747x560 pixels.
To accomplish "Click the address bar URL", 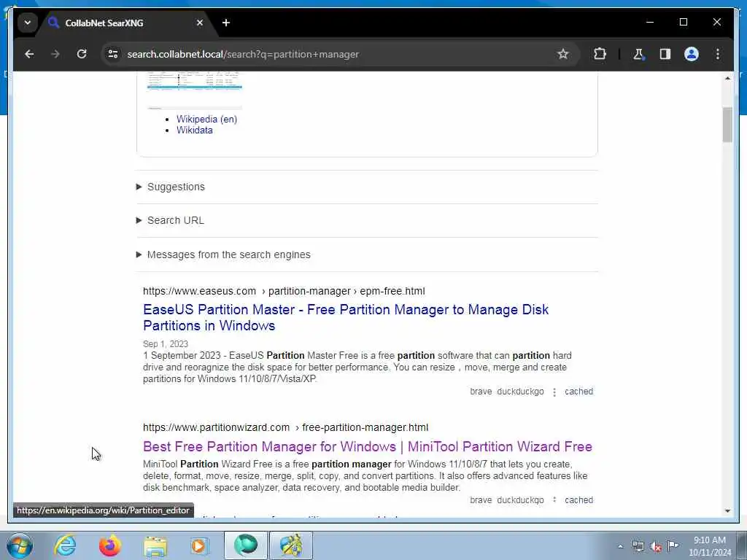I will pos(243,54).
